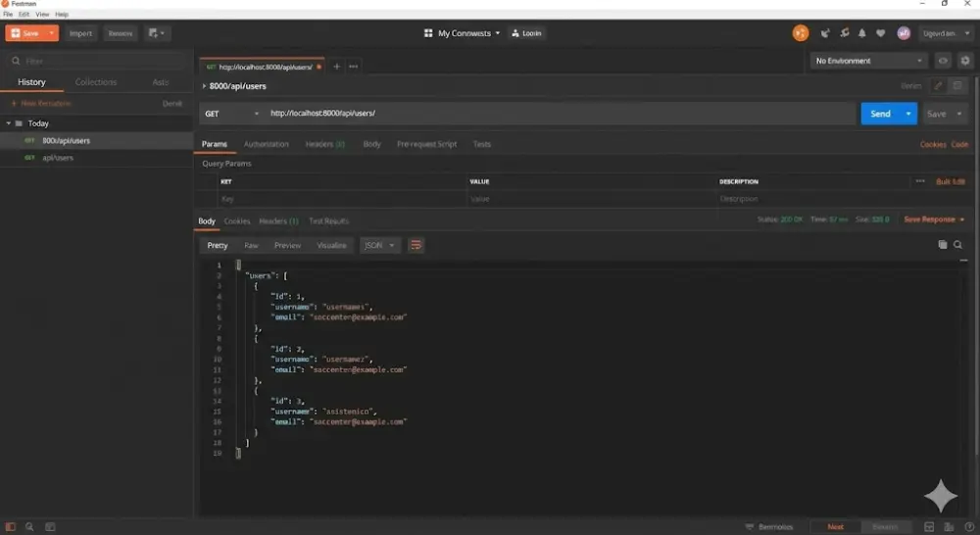Open notifications bell icon

861,33
